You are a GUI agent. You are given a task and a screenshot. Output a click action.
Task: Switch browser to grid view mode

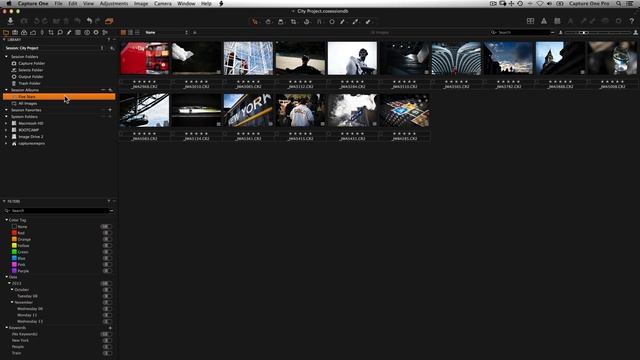[x=123, y=32]
